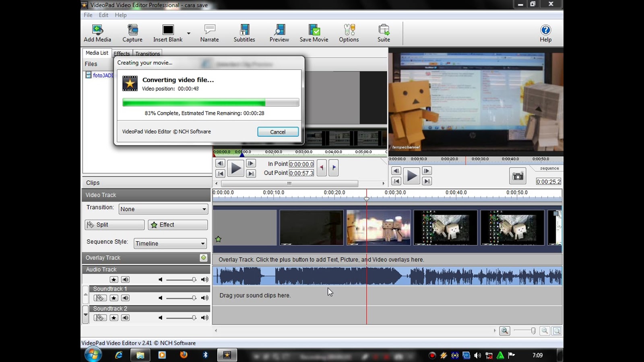Viewport: 644px width, 362px height.
Task: Move soundtracks list up with up arrow
Action: click(x=85, y=295)
